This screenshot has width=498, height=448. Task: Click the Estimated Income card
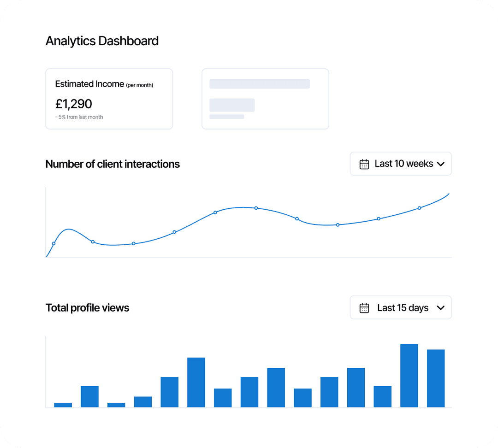pos(109,99)
